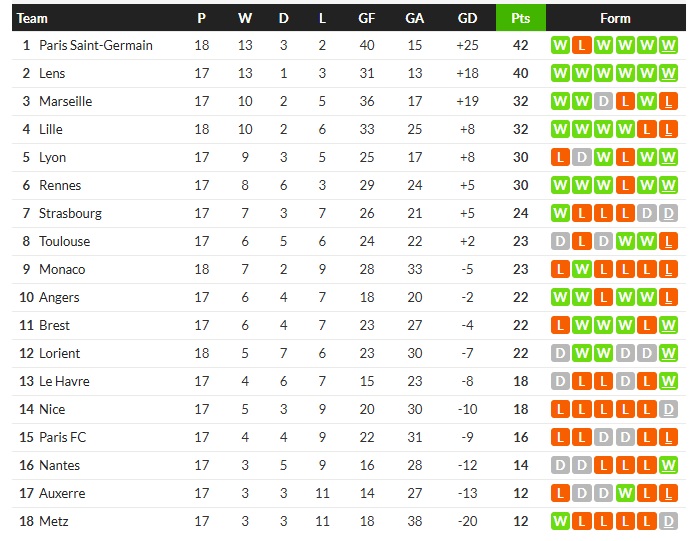Viewport: 696px width, 541px height.
Task: Click Toulouse's row in the table
Action: 300,241
